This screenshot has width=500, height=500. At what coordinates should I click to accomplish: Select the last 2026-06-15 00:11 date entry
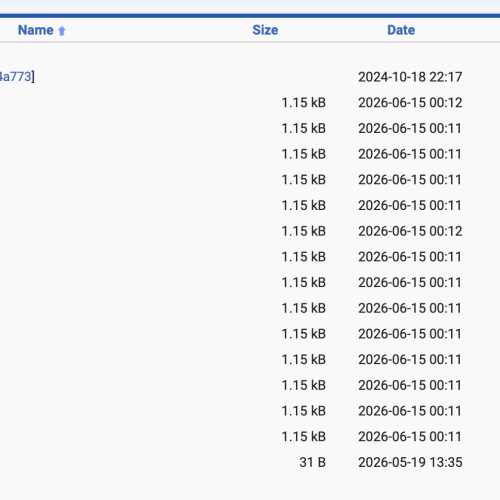point(410,437)
